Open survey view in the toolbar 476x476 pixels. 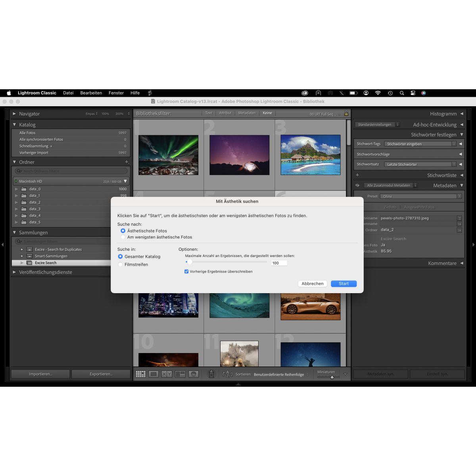point(180,374)
